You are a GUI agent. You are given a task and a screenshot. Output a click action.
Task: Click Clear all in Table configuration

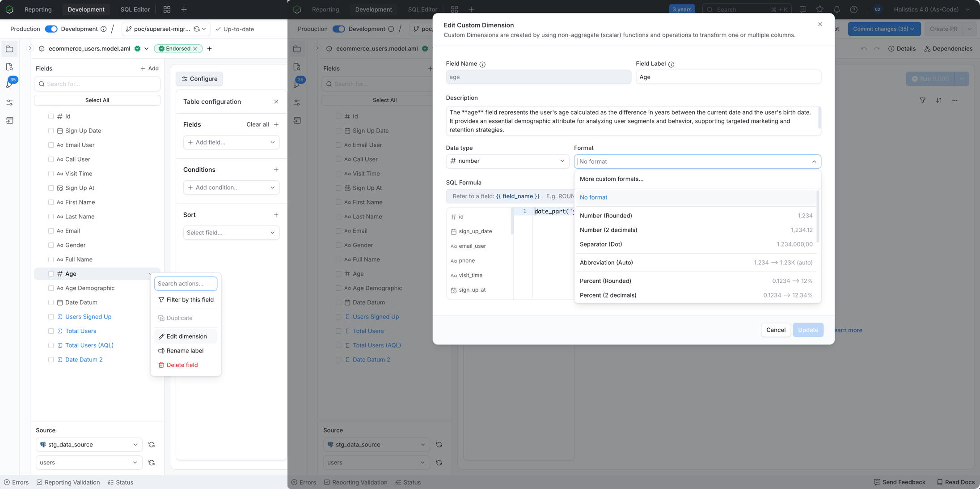point(258,124)
